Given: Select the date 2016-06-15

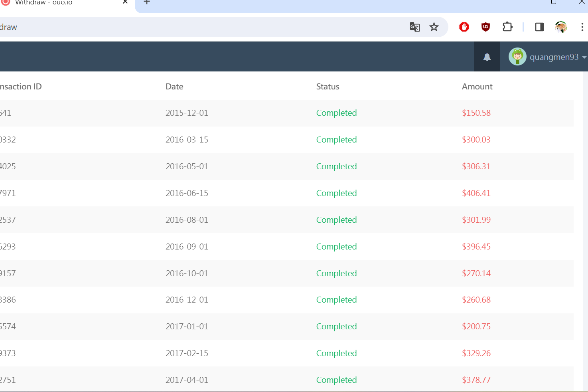Looking at the screenshot, I should [x=187, y=193].
